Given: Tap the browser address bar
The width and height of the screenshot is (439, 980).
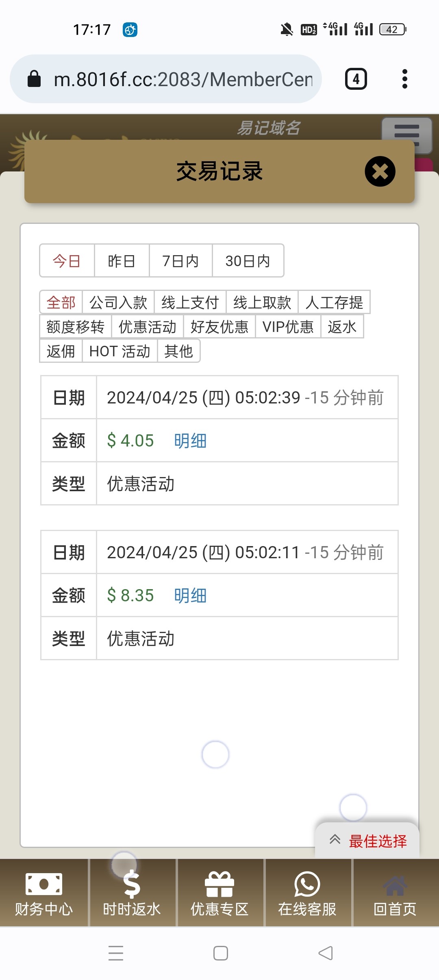Looking at the screenshot, I should tap(183, 79).
